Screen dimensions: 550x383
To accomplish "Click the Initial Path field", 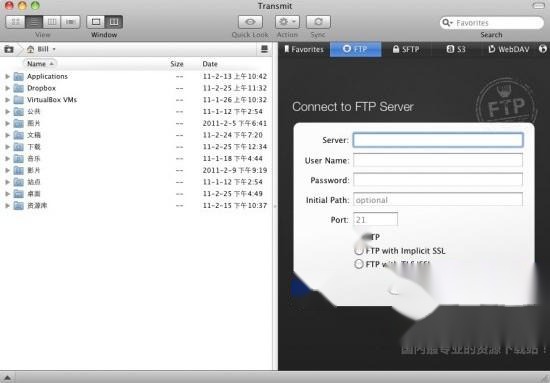I will pyautogui.click(x=438, y=200).
